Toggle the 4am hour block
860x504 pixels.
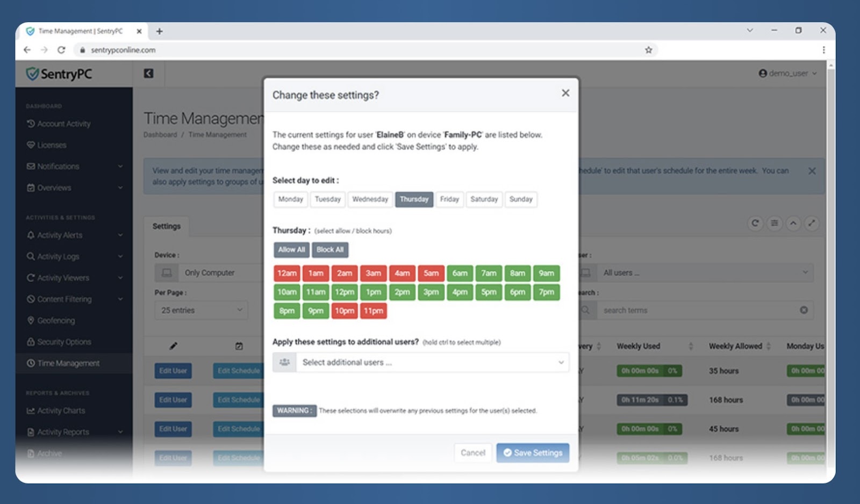pyautogui.click(x=403, y=273)
